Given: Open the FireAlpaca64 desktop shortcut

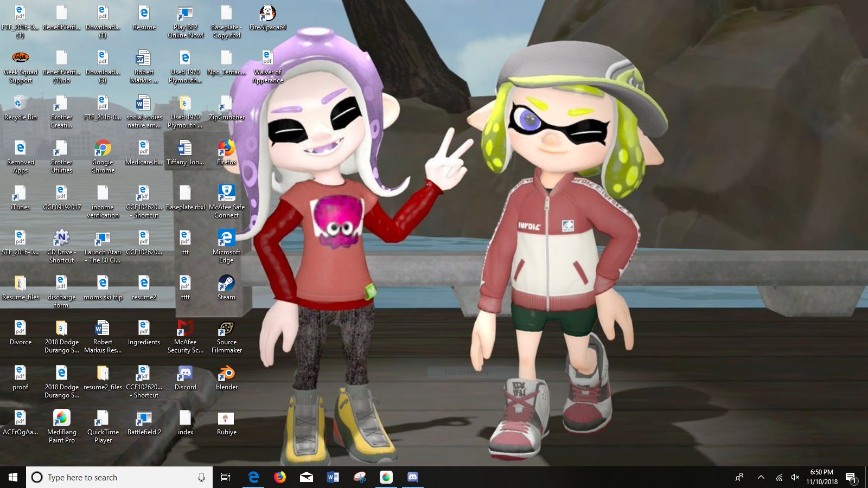Looking at the screenshot, I should (x=267, y=17).
